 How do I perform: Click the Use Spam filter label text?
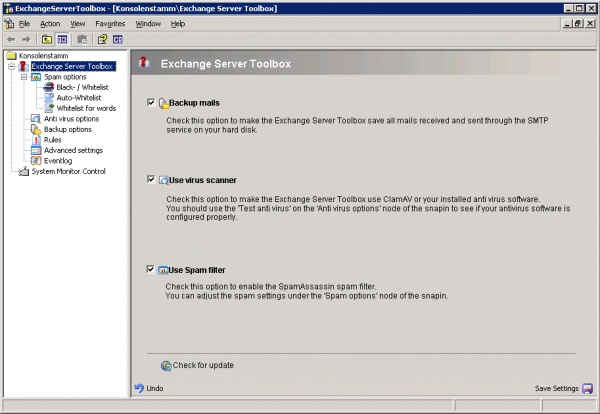[x=197, y=270]
